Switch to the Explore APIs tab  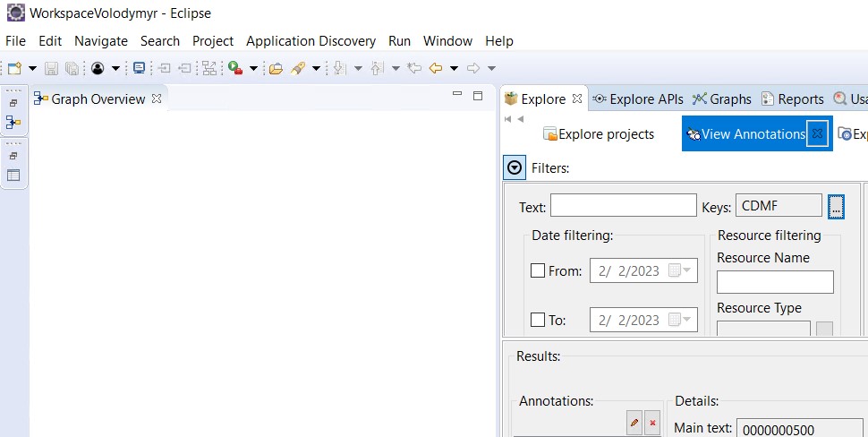[638, 99]
